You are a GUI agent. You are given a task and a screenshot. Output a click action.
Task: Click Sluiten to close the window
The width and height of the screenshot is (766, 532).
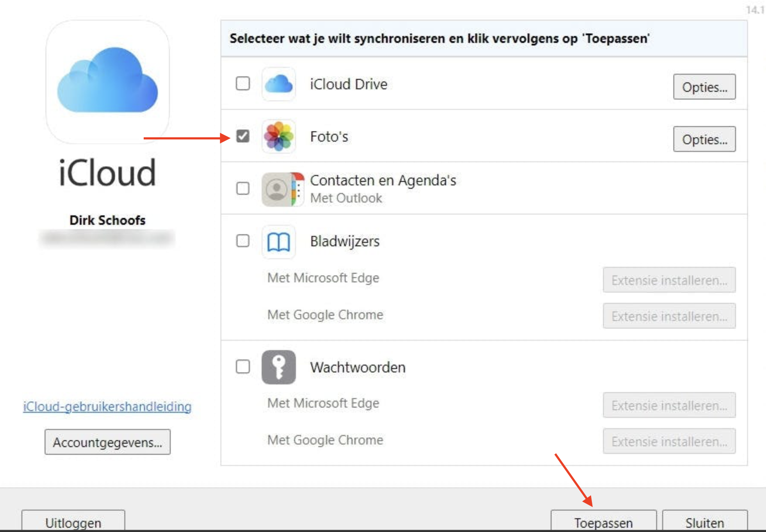coord(705,522)
